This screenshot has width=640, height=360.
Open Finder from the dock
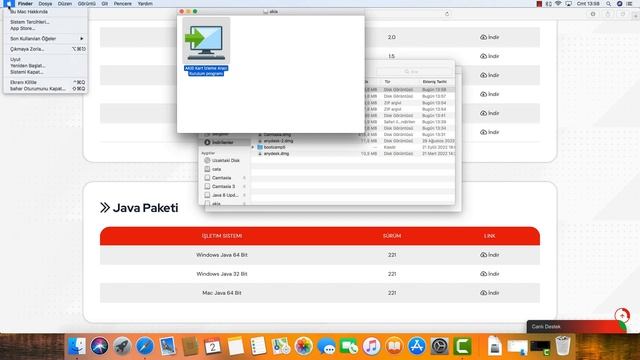[77, 347]
